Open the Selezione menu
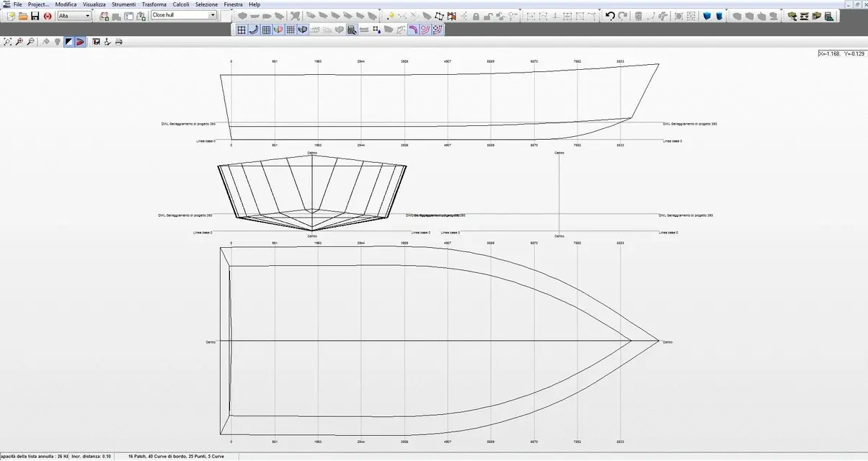This screenshot has width=868, height=461. click(x=206, y=4)
